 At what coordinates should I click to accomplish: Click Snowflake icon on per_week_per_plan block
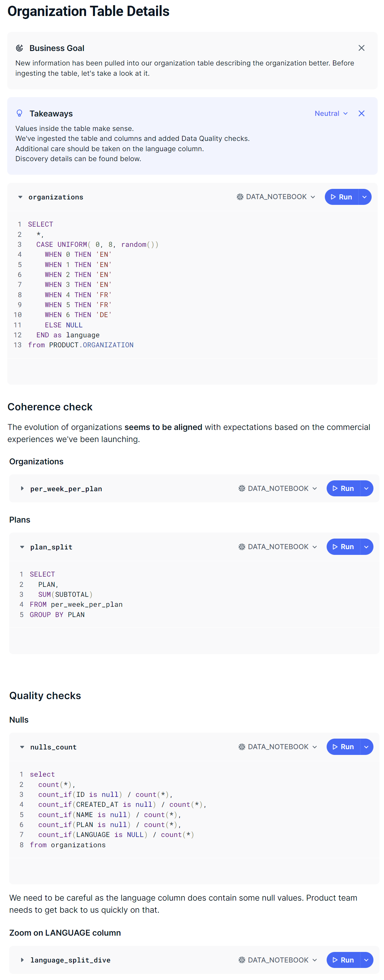click(242, 488)
